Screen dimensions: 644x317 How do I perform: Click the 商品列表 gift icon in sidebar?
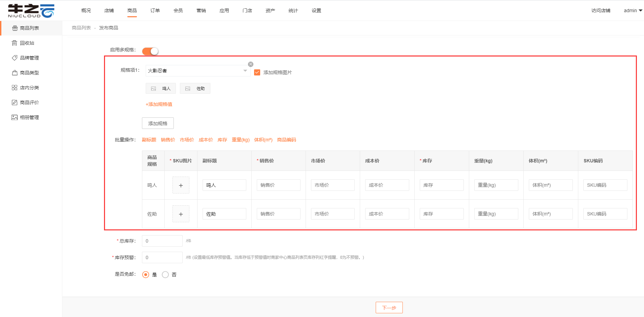click(15, 28)
